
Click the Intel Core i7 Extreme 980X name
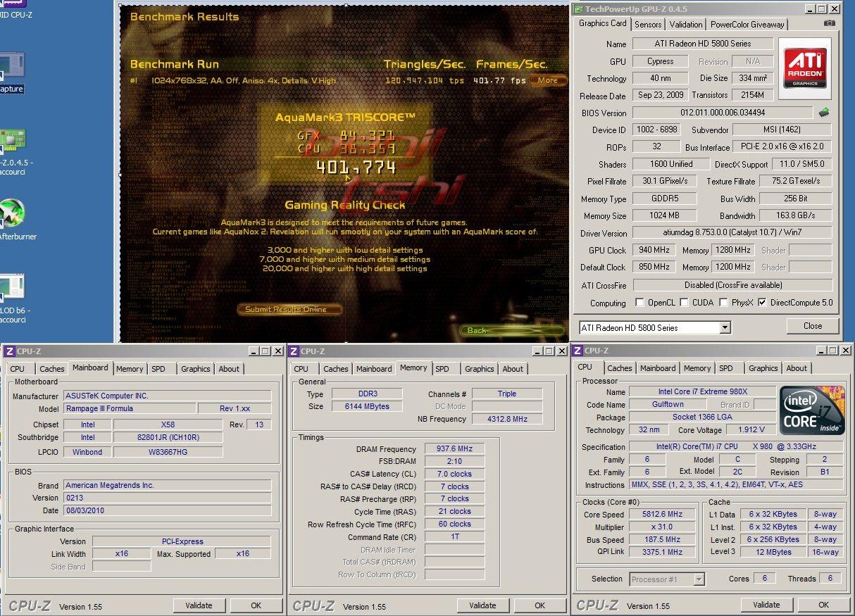tap(702, 391)
